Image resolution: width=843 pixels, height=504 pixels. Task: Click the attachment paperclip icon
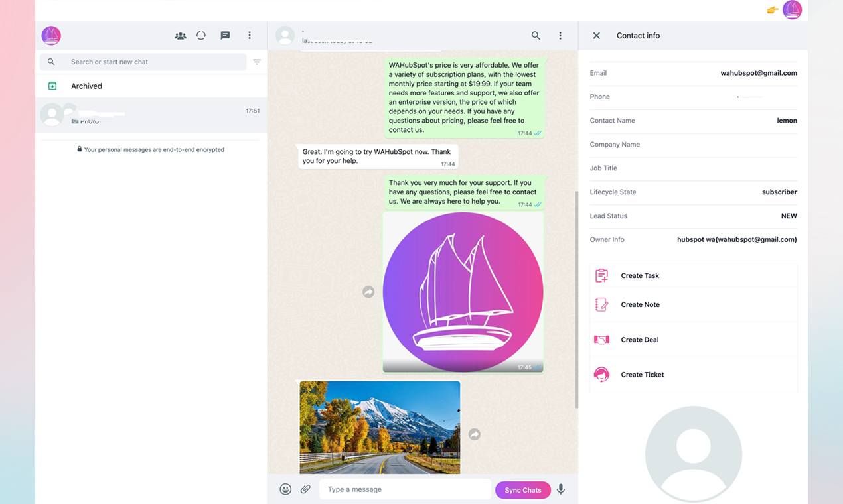pos(305,489)
